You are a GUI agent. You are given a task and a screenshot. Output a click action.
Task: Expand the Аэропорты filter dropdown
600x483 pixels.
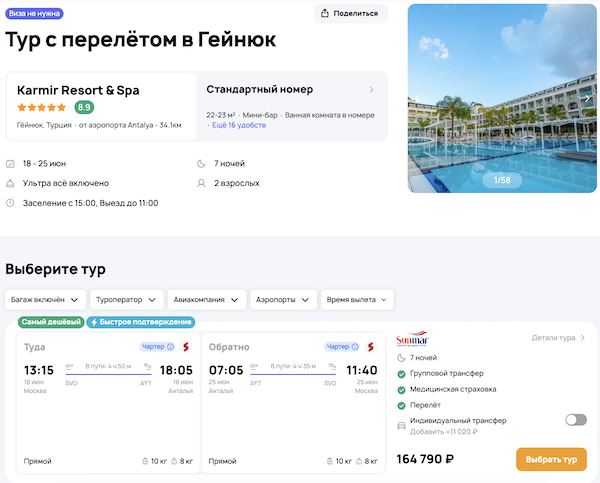tap(284, 299)
